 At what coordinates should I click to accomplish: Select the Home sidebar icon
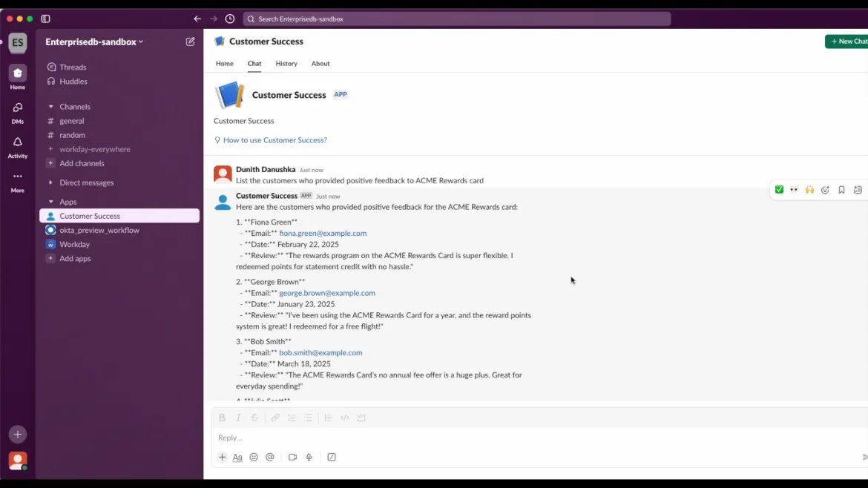coord(18,77)
